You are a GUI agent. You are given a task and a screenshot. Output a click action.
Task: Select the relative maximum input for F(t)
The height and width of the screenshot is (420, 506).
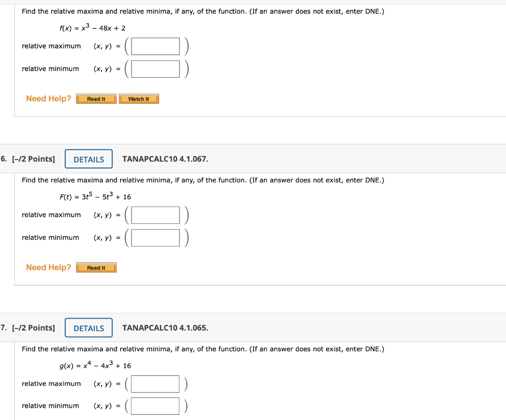click(155, 215)
